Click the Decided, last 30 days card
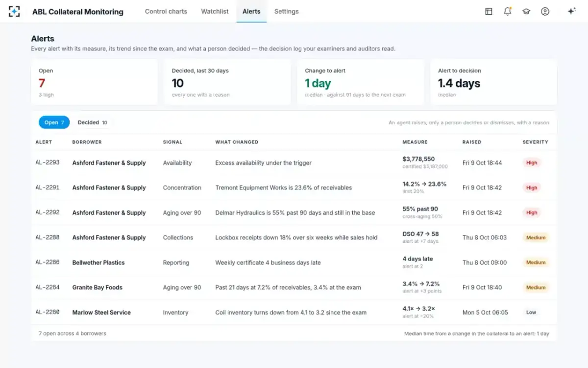588x368 pixels. point(227,82)
